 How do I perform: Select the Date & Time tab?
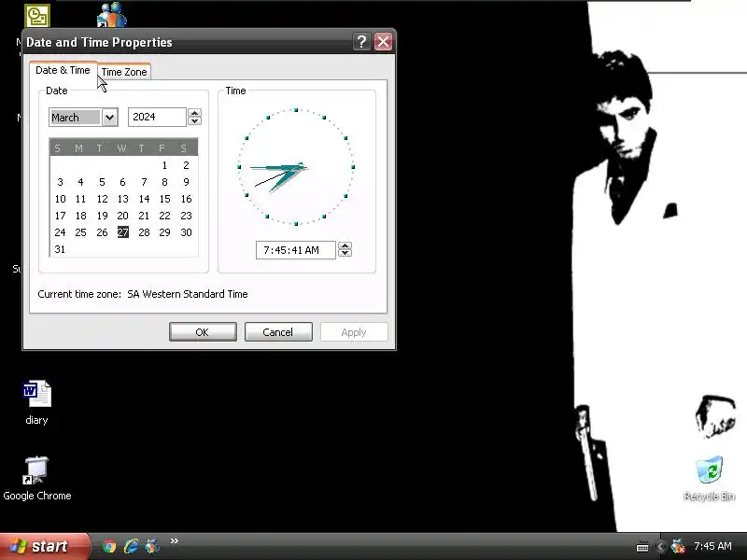coord(63,71)
